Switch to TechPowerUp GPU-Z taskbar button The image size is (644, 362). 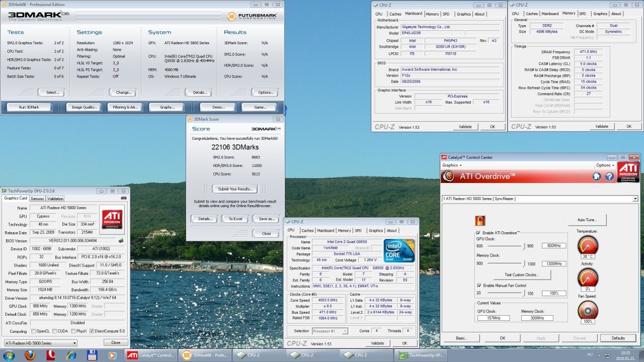tap(422, 355)
